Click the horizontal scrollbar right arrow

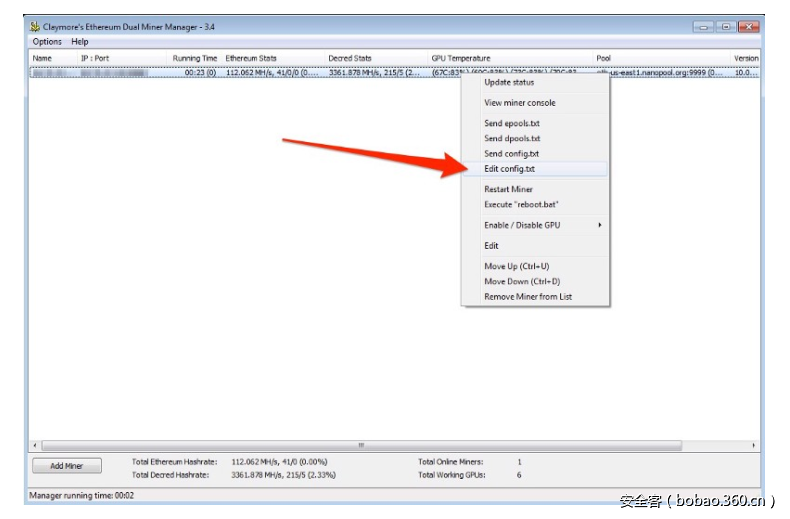pyautogui.click(x=754, y=445)
